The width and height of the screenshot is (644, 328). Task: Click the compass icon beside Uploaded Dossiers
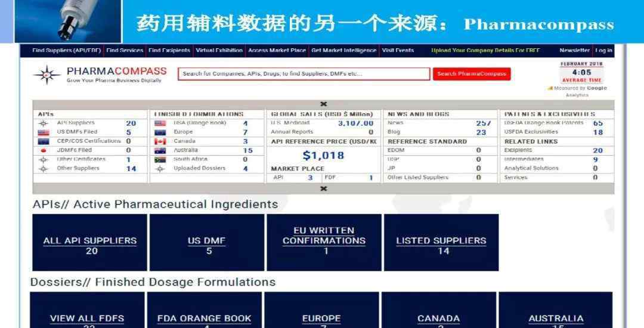click(160, 169)
